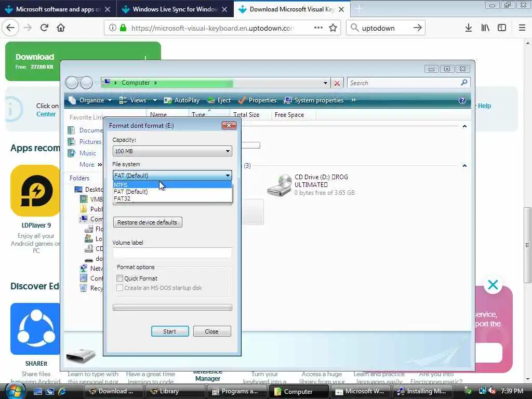
Task: Click Restore device defaults button
Action: pyautogui.click(x=148, y=222)
